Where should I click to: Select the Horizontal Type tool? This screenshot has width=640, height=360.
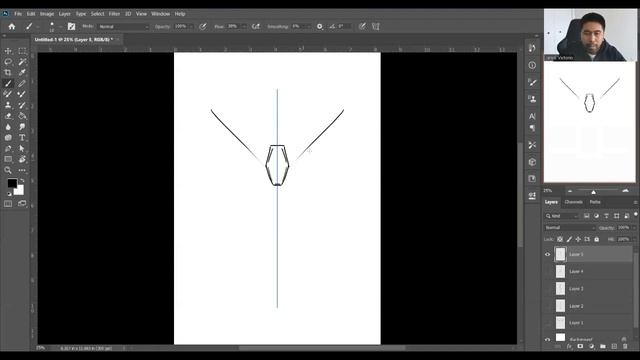[x=22, y=138]
